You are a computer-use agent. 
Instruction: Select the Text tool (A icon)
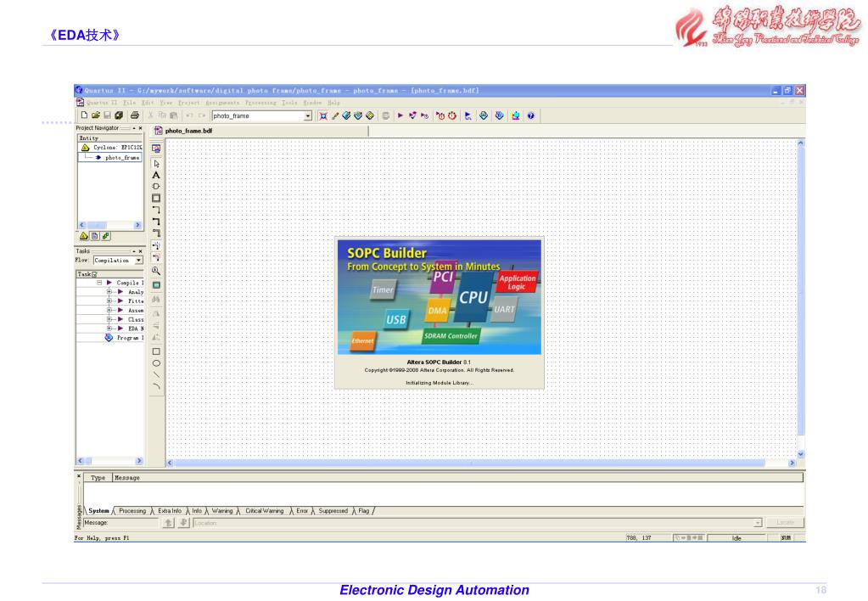pos(157,175)
